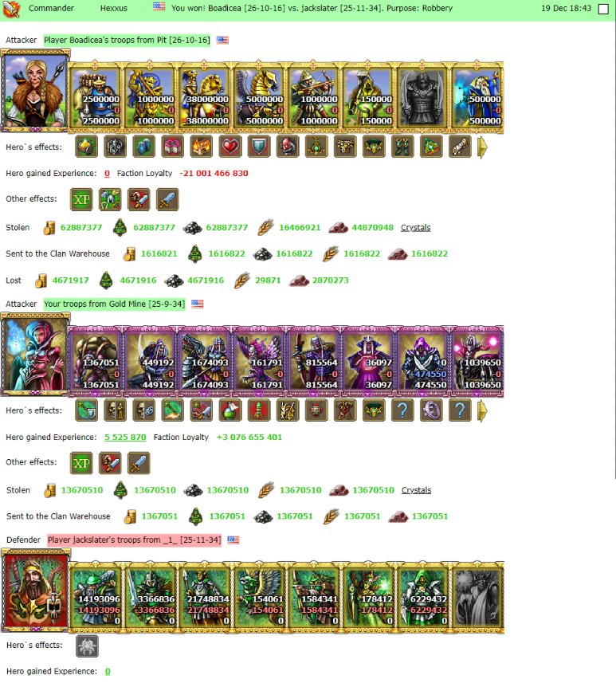Click the defender jackslater's hero portrait

[35, 591]
